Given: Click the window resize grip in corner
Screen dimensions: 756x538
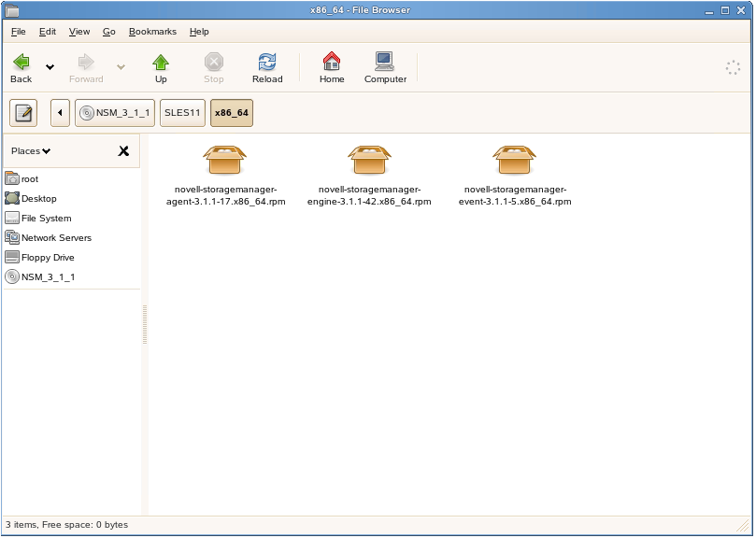Looking at the screenshot, I should click(x=743, y=525).
